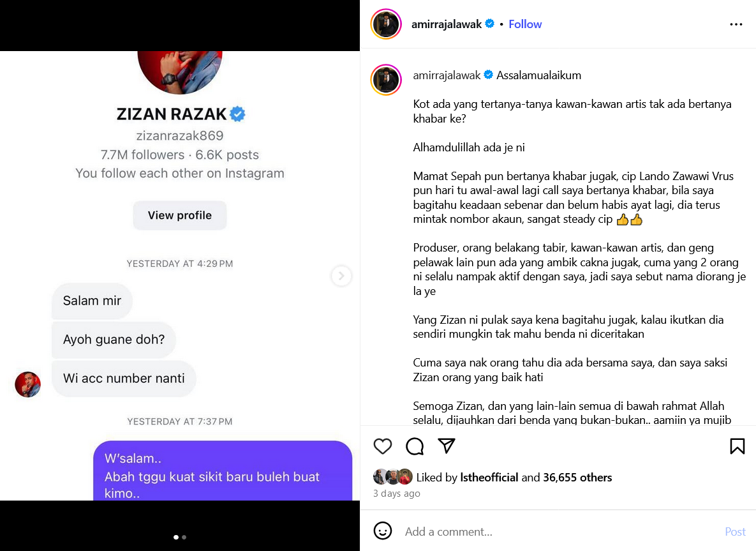Submit the comment with the Post button
Screen dimensions: 756x551
tap(735, 531)
